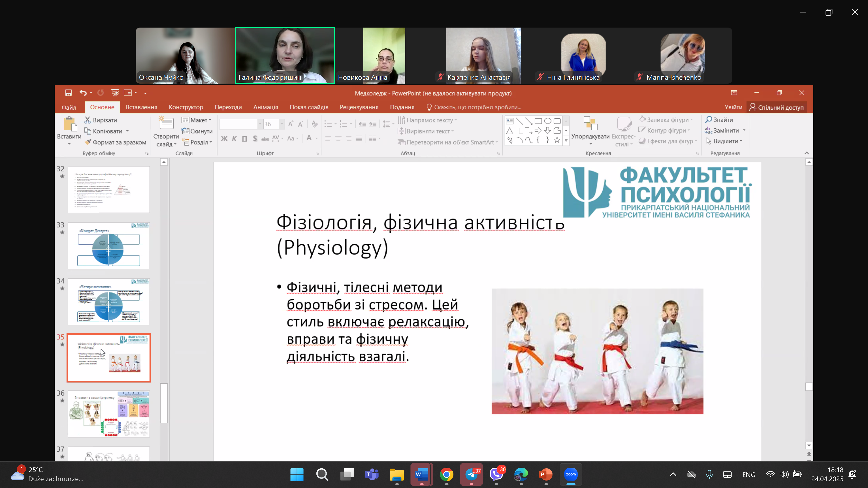868x488 pixels.
Task: Click the Знайти search icon
Action: (x=708, y=120)
